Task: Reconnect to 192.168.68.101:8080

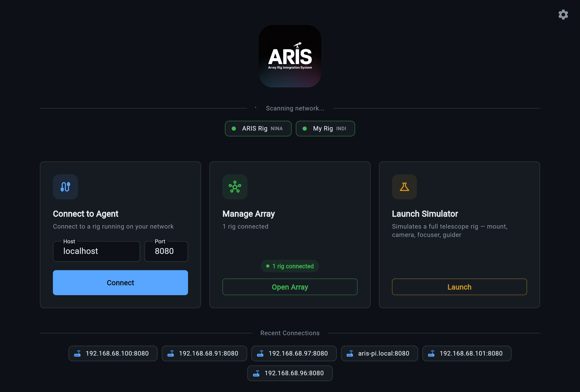Action: (x=467, y=353)
